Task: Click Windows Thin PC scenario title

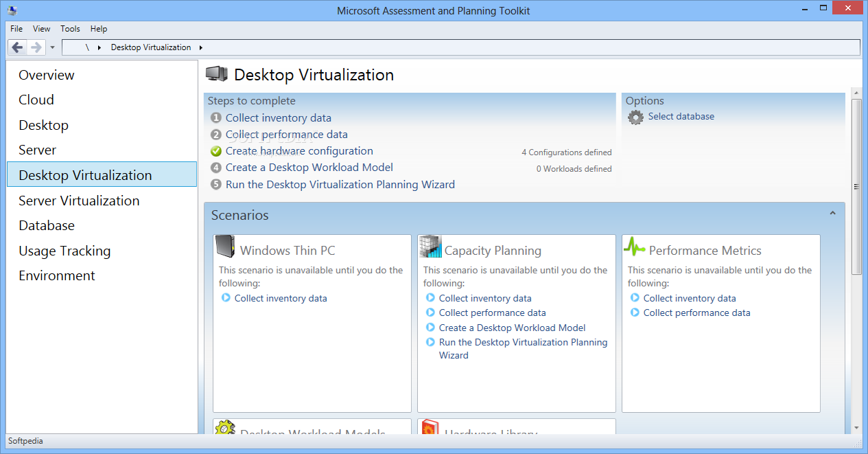Action: (x=288, y=251)
